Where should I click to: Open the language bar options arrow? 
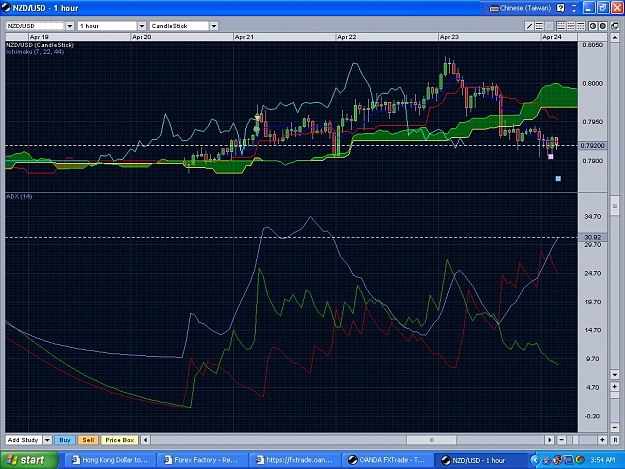[574, 8]
